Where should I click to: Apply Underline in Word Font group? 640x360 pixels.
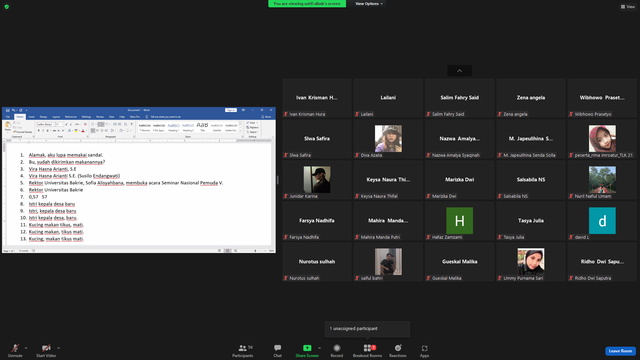click(48, 130)
